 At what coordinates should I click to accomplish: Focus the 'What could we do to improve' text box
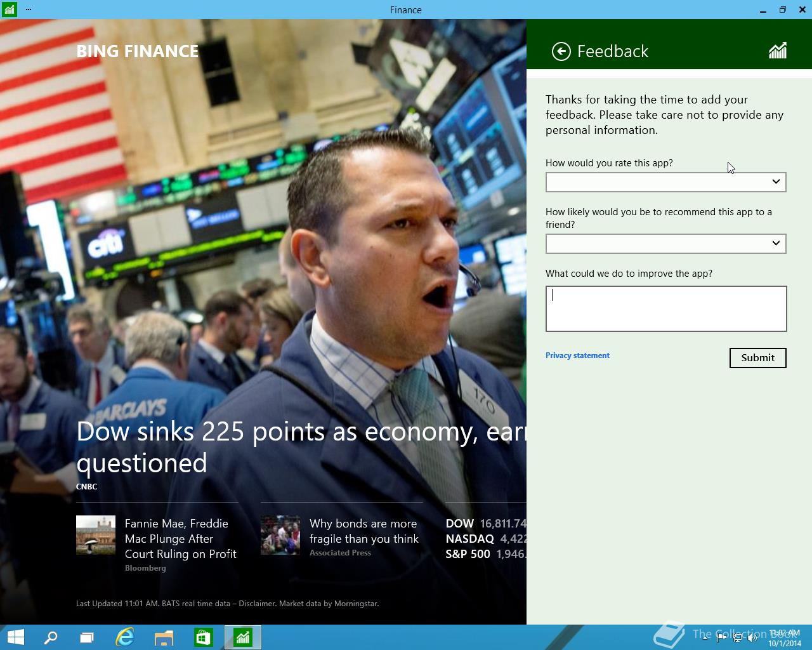tap(666, 308)
